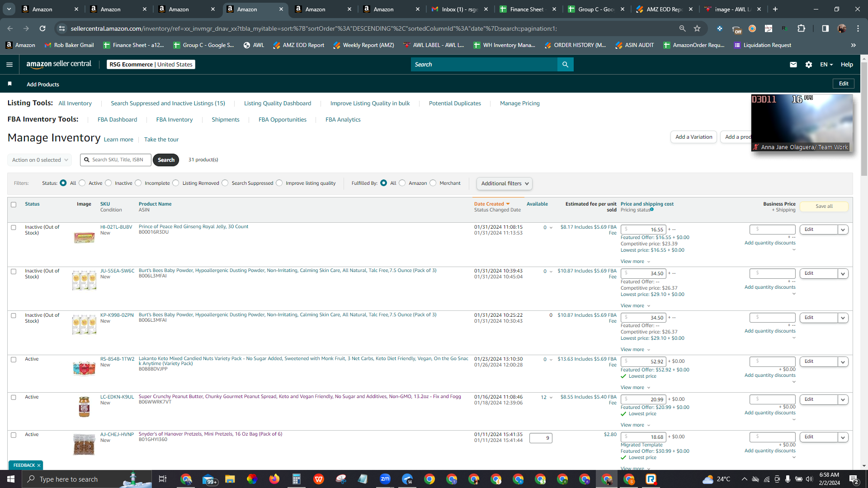868x488 pixels.
Task: Click the Add a Variation button
Action: click(x=693, y=137)
